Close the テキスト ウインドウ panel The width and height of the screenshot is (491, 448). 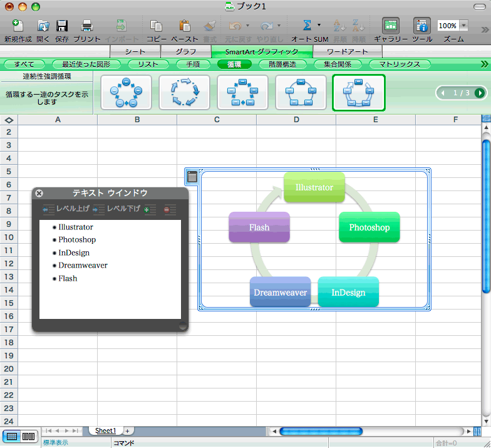coord(39,193)
